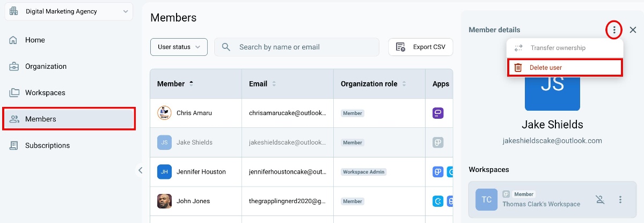Viewport: 644px width, 223px height.
Task: Click the remove-user icon on Thomas Clark's Workspace
Action: pos(600,199)
